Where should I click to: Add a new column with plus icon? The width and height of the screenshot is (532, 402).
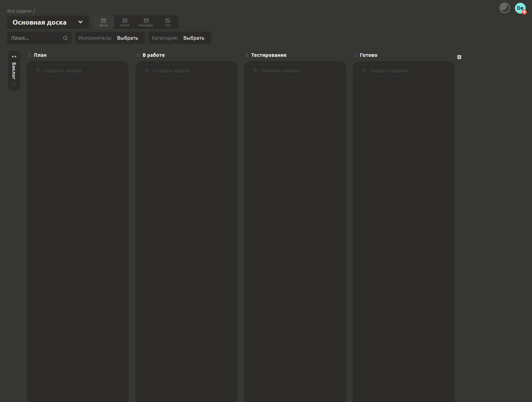[x=459, y=57]
